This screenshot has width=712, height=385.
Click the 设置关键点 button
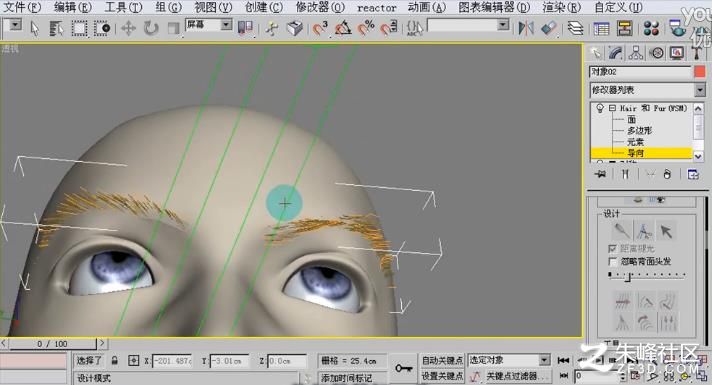pyautogui.click(x=442, y=376)
